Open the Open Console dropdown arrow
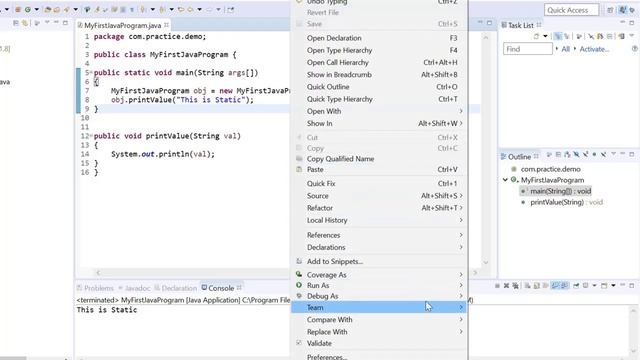640x360 pixels. point(613,285)
